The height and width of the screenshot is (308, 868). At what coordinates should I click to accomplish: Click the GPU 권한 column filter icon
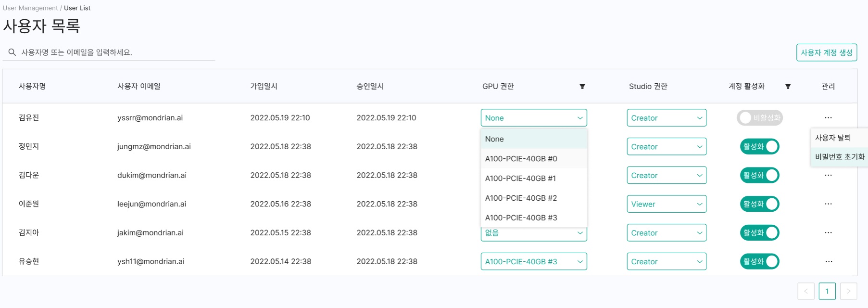point(582,86)
